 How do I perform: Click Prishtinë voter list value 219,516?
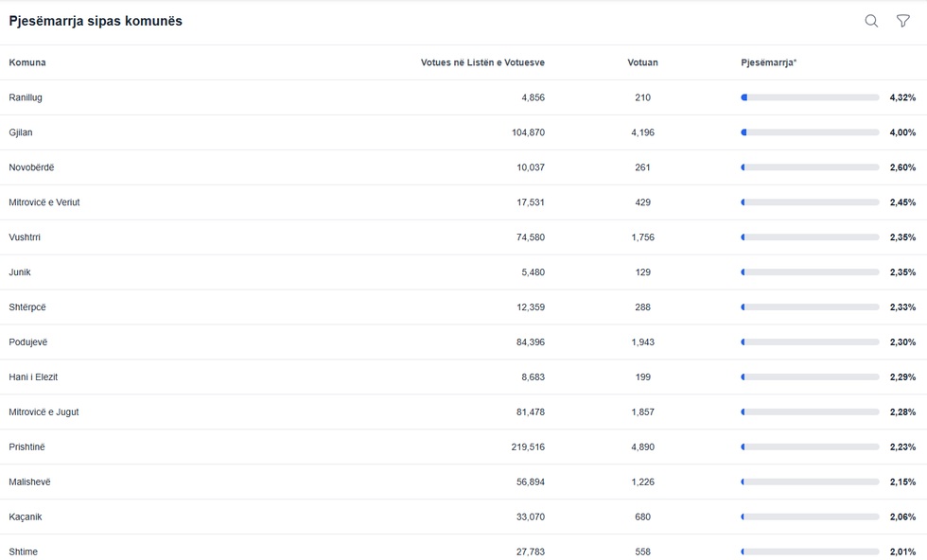(528, 447)
